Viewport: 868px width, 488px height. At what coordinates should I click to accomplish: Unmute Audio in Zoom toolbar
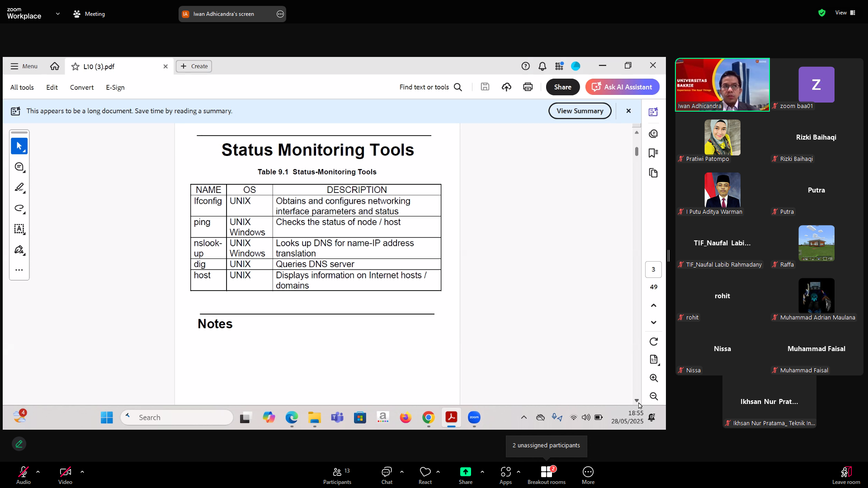coord(24,475)
